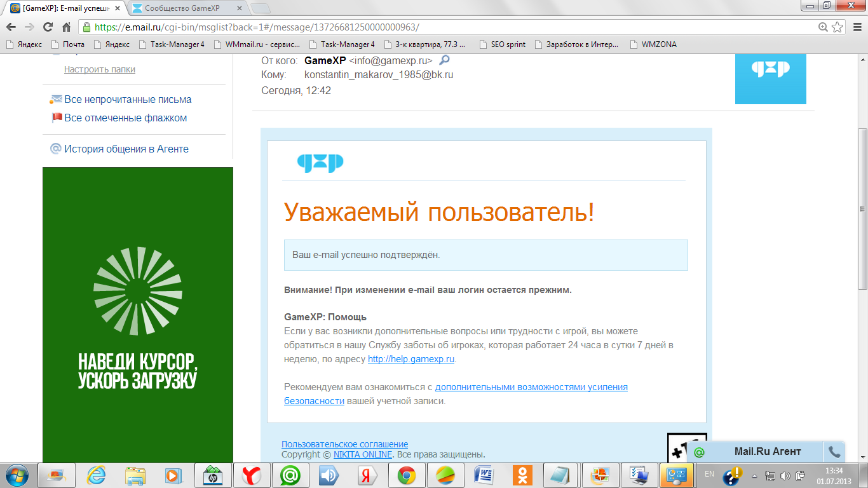
Task: Open the SEO sprint bookmark
Action: pos(503,44)
